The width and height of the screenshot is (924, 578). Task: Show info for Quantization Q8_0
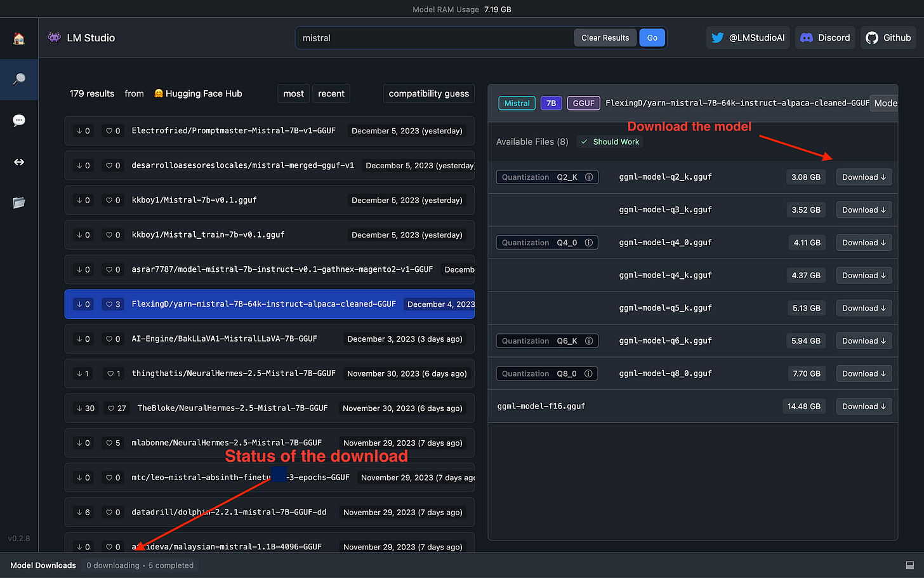pyautogui.click(x=589, y=373)
